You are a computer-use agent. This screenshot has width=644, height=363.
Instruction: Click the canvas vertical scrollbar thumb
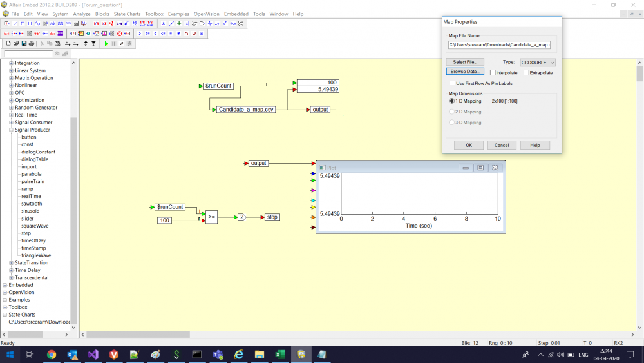point(639,74)
